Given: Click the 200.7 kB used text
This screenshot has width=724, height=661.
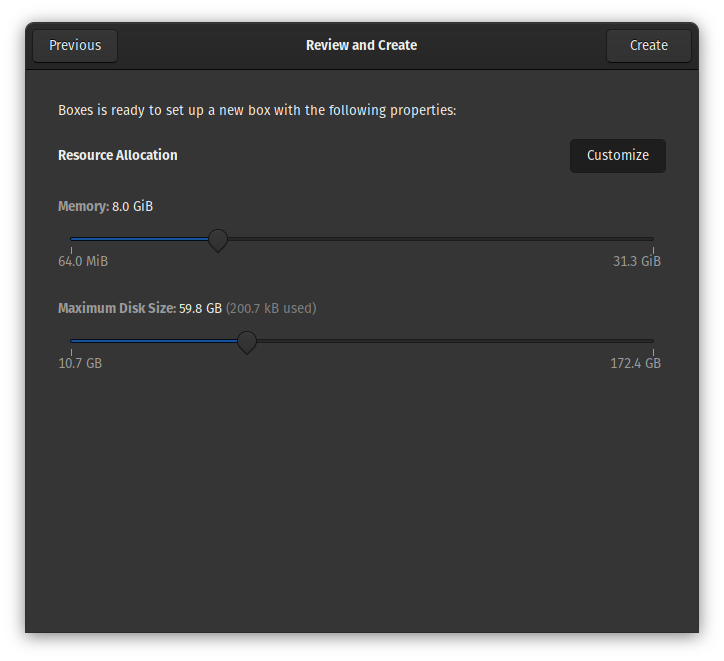Looking at the screenshot, I should pyautogui.click(x=271, y=308).
